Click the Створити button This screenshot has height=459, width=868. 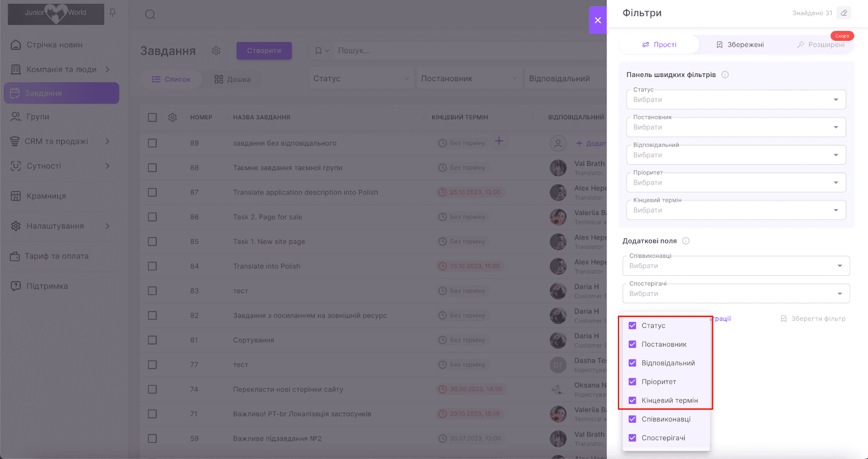coord(264,51)
